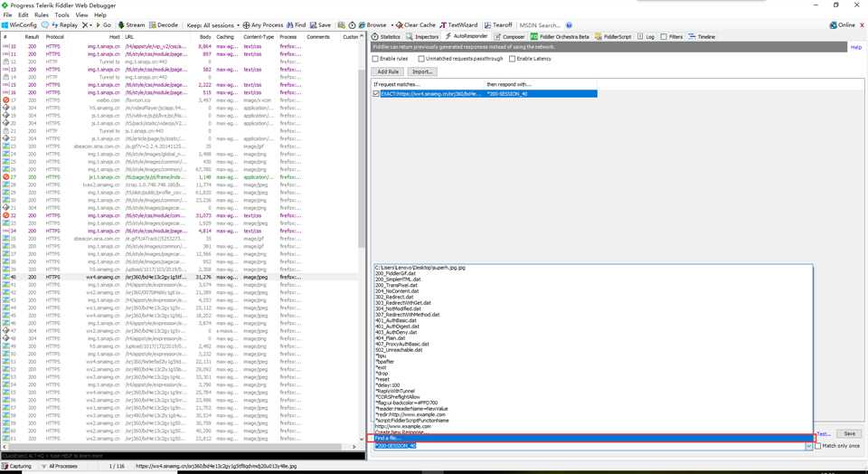The width and height of the screenshot is (868, 474).
Task: Open Fiddler Orchestra Beta tab
Action: [x=560, y=36]
